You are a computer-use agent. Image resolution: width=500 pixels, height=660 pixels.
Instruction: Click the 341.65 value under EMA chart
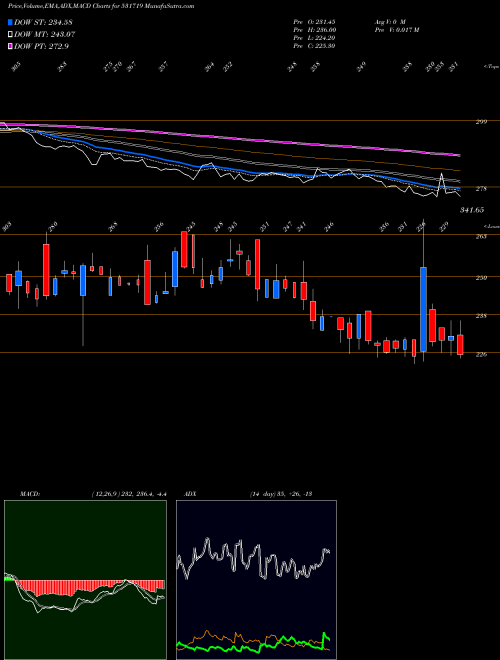(x=471, y=210)
